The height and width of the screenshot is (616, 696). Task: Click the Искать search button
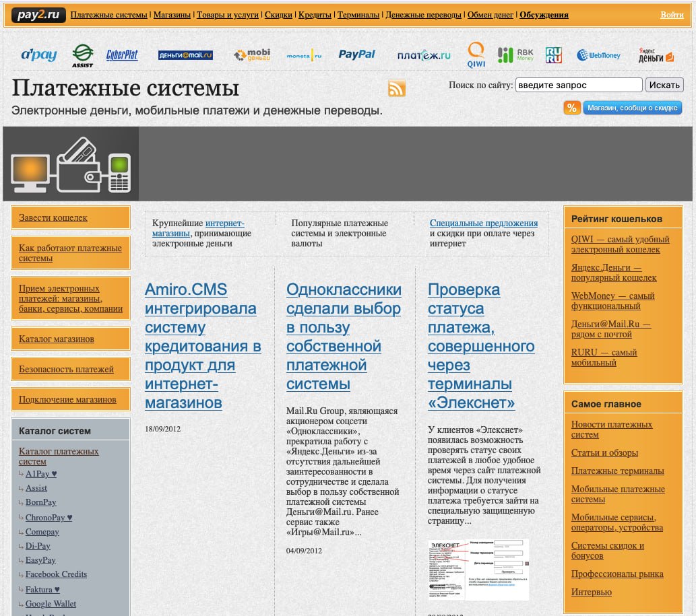(664, 85)
